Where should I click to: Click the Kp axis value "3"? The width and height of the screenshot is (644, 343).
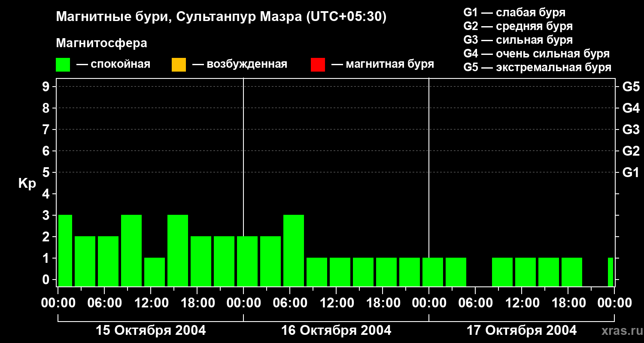tap(47, 215)
